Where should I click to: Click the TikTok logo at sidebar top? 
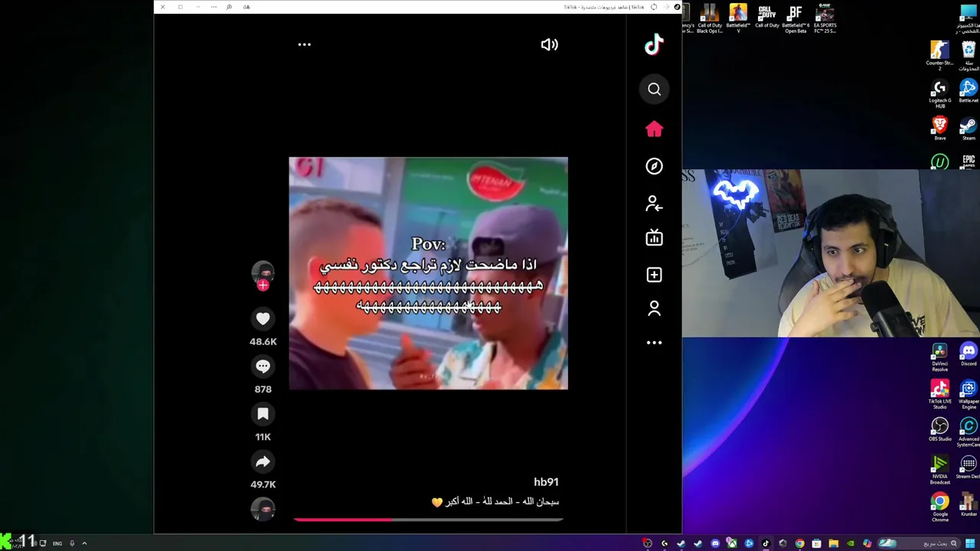point(654,45)
